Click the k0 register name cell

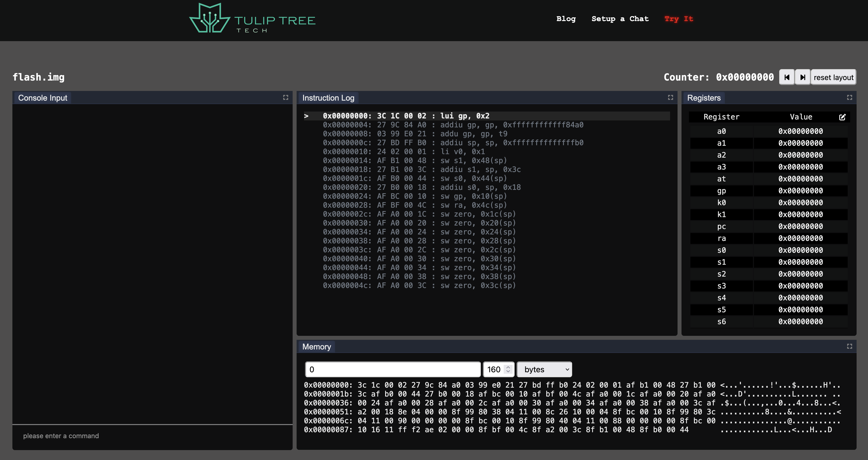tap(721, 203)
